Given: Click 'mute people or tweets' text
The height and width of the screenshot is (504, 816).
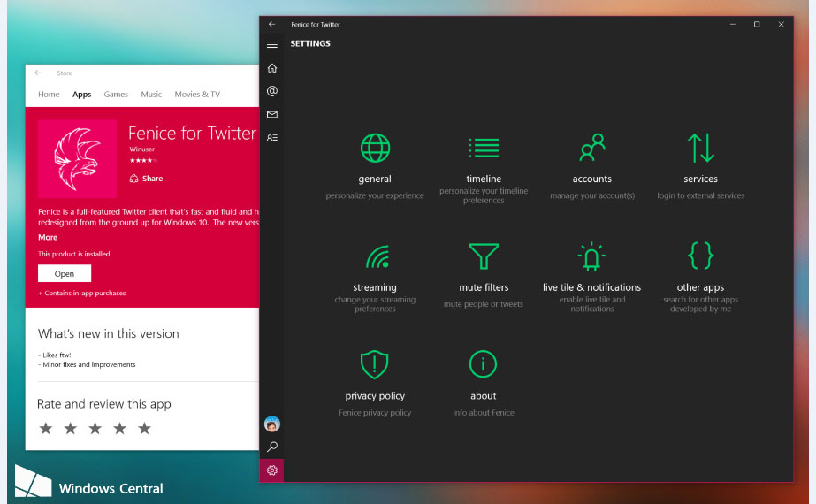Looking at the screenshot, I should pos(484,304).
